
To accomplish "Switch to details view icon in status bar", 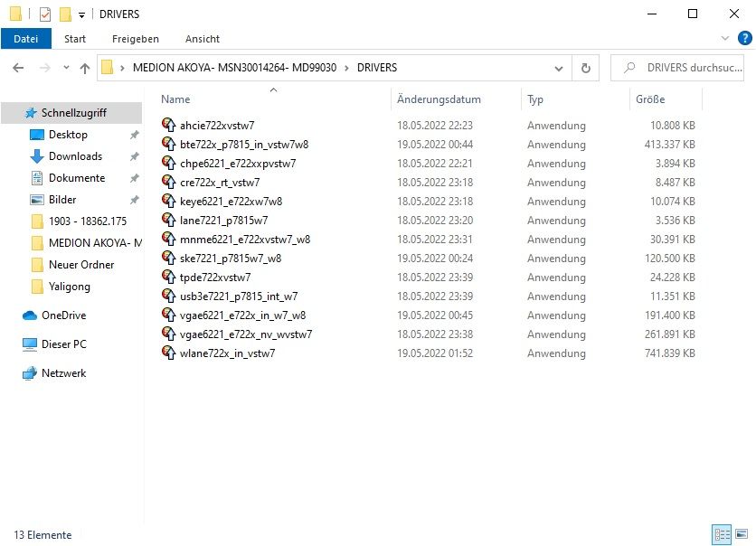I will (x=722, y=534).
